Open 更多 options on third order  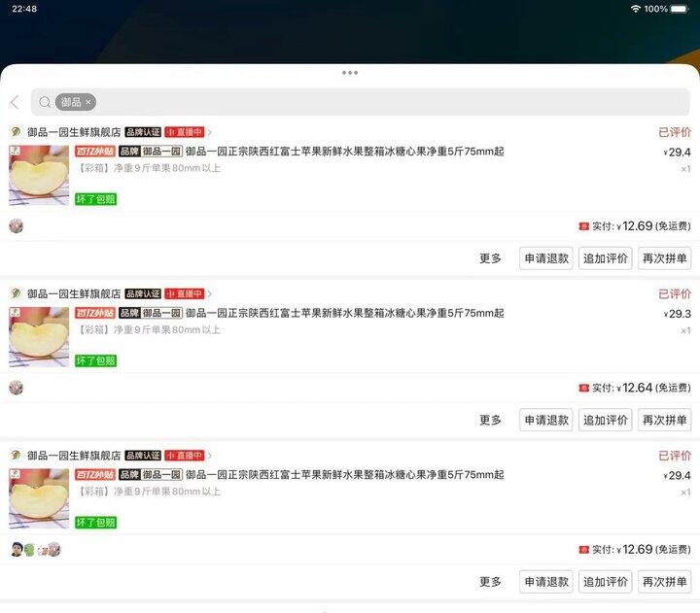point(490,582)
